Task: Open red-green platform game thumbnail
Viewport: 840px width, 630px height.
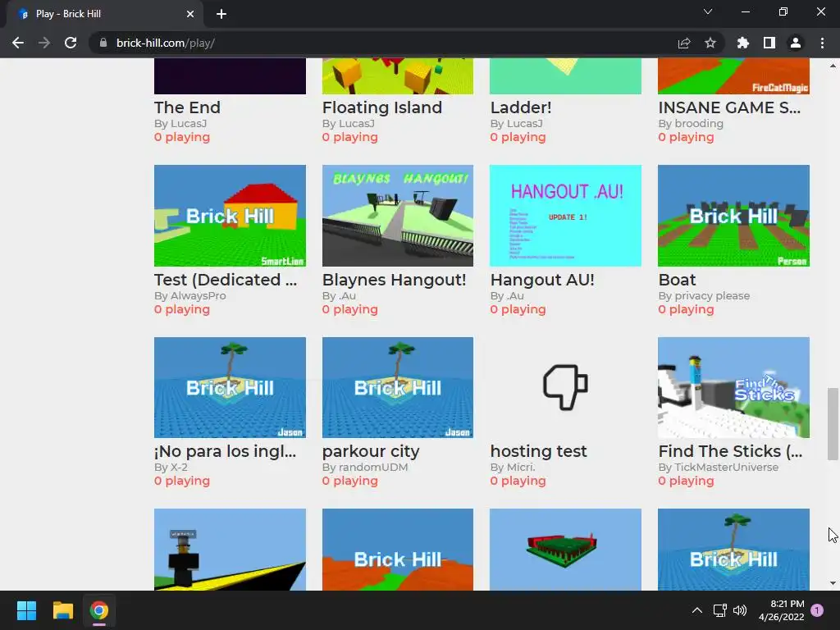Action: click(565, 550)
